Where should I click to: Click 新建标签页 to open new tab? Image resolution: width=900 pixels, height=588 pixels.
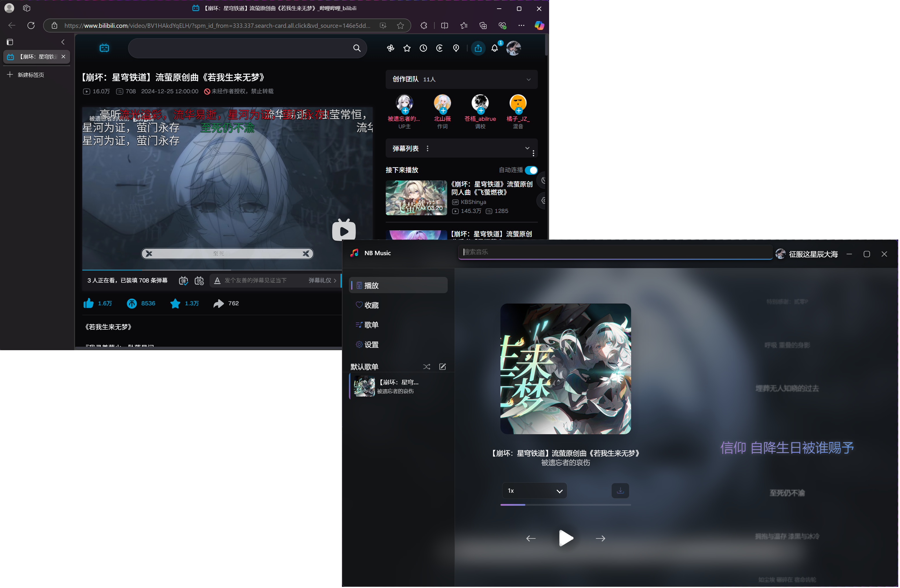(x=26, y=75)
